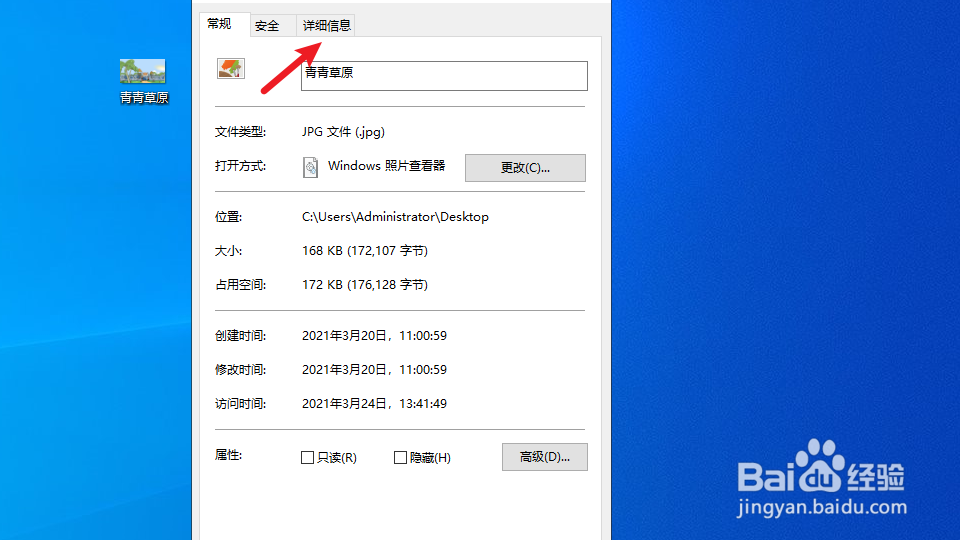Click the disk usage value 172 KB (176,128 字节)
The height and width of the screenshot is (540, 960).
[x=365, y=285]
